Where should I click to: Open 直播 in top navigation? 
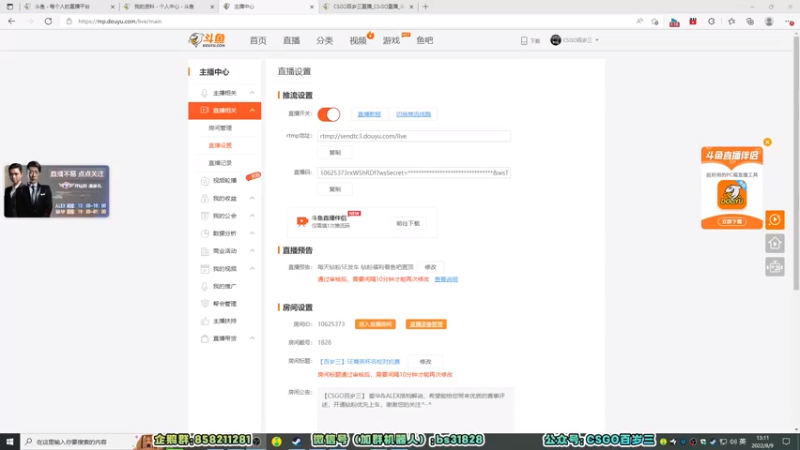tap(291, 40)
